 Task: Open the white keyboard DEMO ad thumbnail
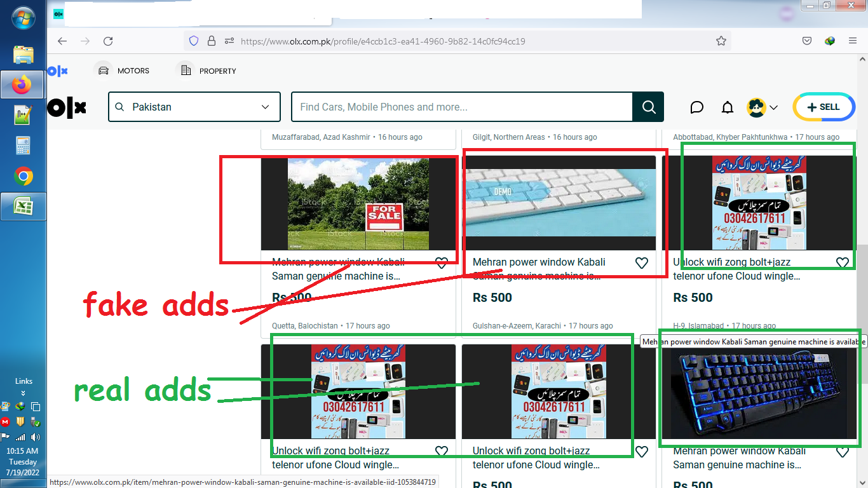[559, 204]
